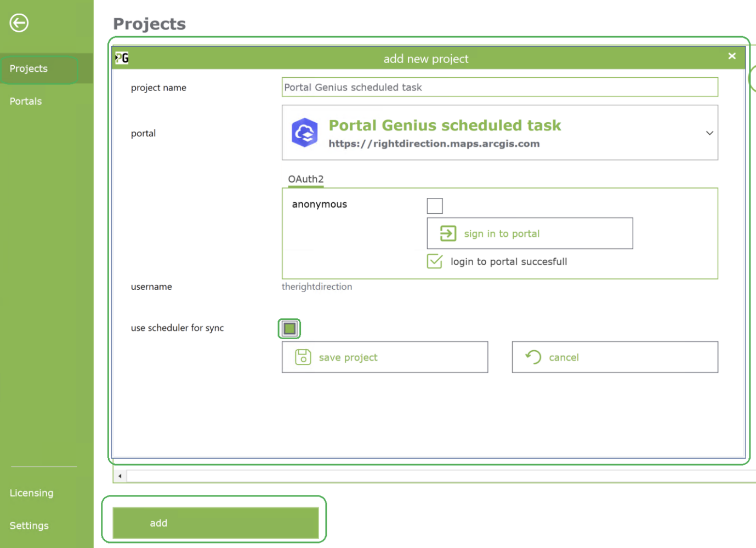This screenshot has width=756, height=548.
Task: Click the green add button
Action: point(215,523)
